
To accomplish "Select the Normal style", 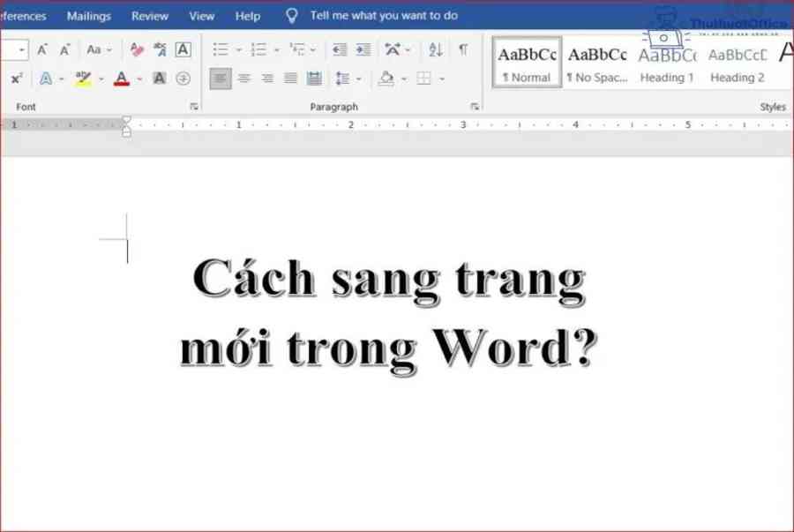I will 527,63.
